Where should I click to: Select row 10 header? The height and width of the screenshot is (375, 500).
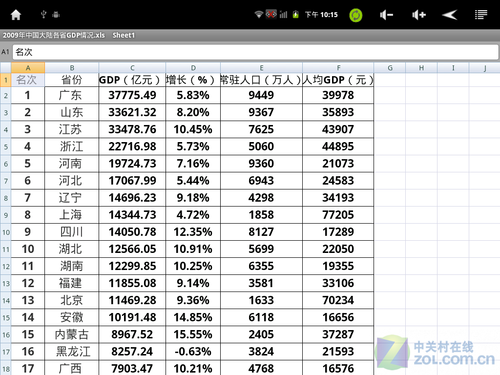coord(6,232)
